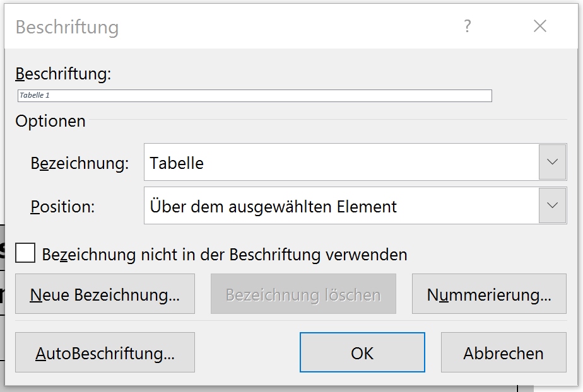Expand the Position dropdown arrow
The height and width of the screenshot is (392, 583).
point(553,205)
